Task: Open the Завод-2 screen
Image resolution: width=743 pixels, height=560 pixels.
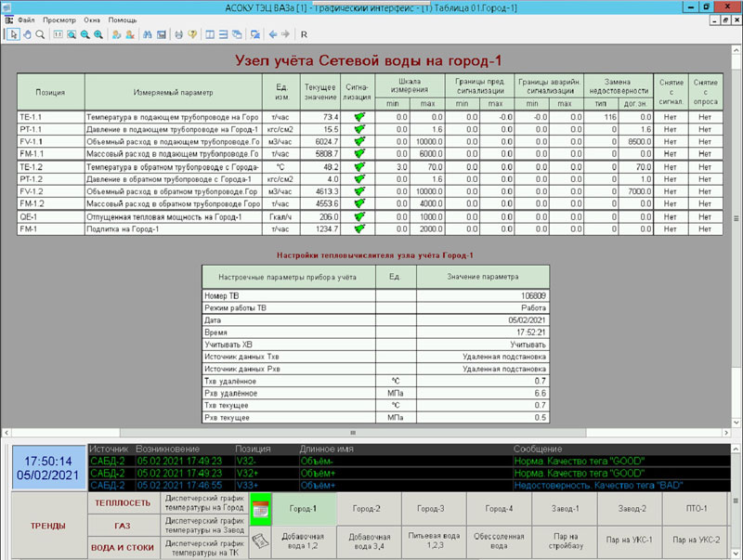Action: 632,509
